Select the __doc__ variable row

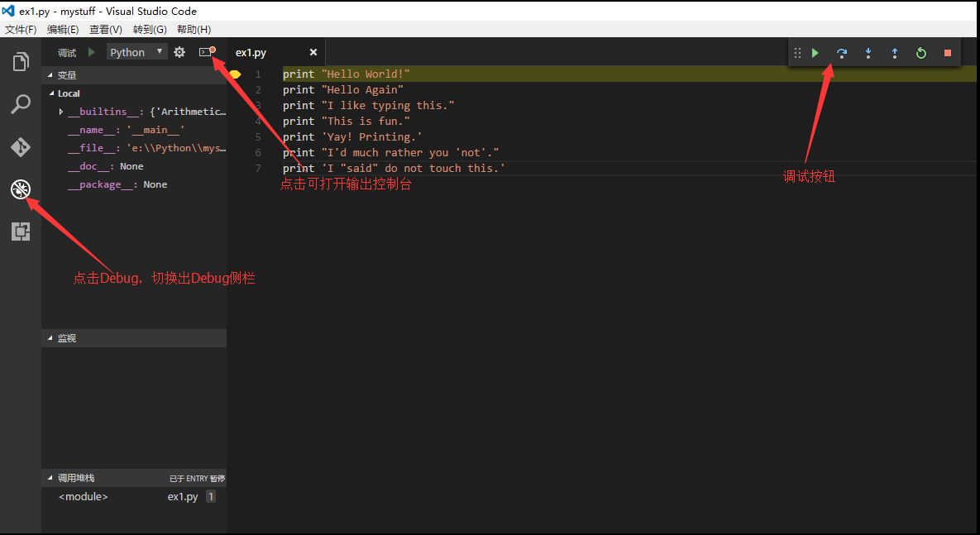(134, 166)
